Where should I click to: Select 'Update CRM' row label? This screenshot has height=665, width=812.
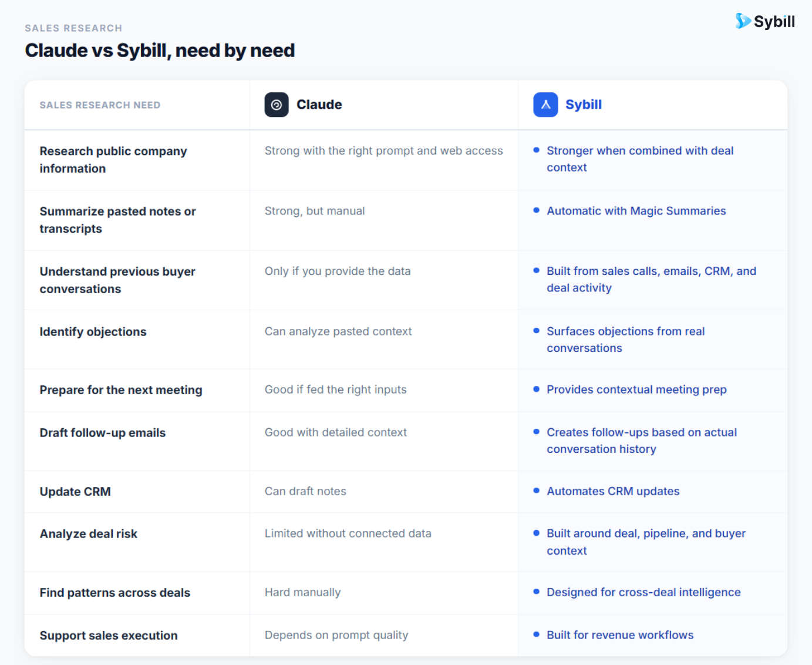pos(75,492)
